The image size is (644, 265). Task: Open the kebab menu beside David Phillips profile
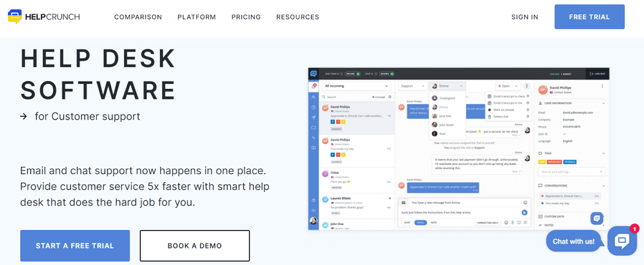(x=602, y=86)
